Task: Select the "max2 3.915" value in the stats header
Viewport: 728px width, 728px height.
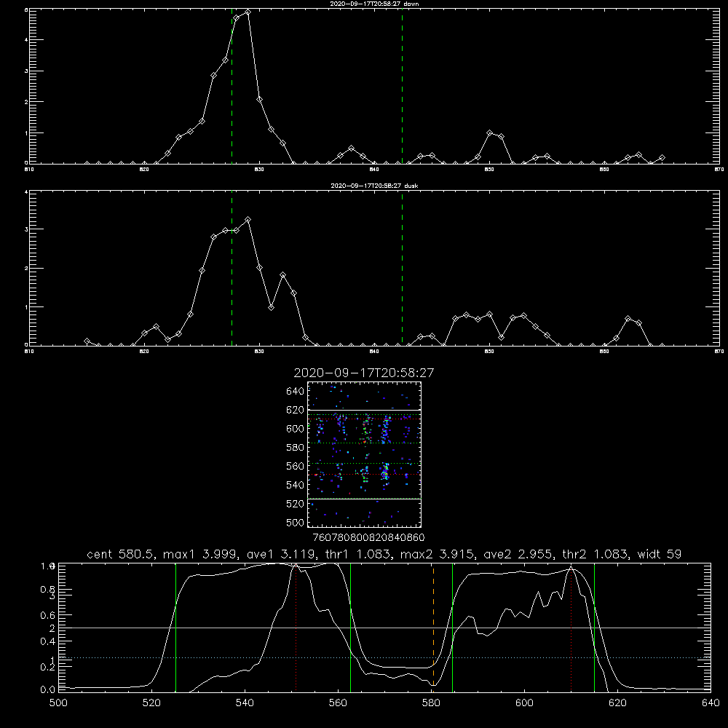Action: click(437, 554)
